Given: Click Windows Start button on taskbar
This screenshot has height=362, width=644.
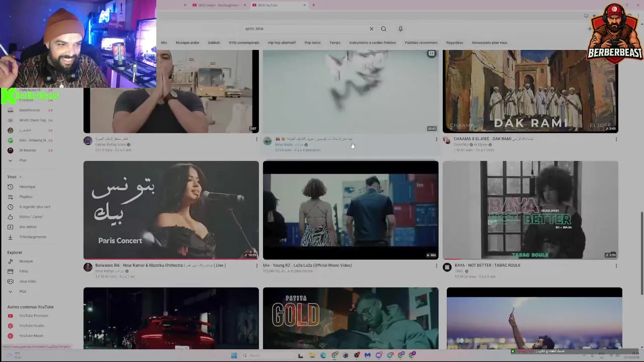Looking at the screenshot, I should click(234, 355).
